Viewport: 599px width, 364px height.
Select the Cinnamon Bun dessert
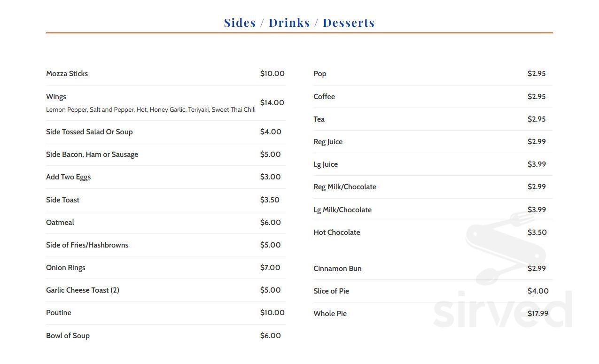(x=337, y=268)
